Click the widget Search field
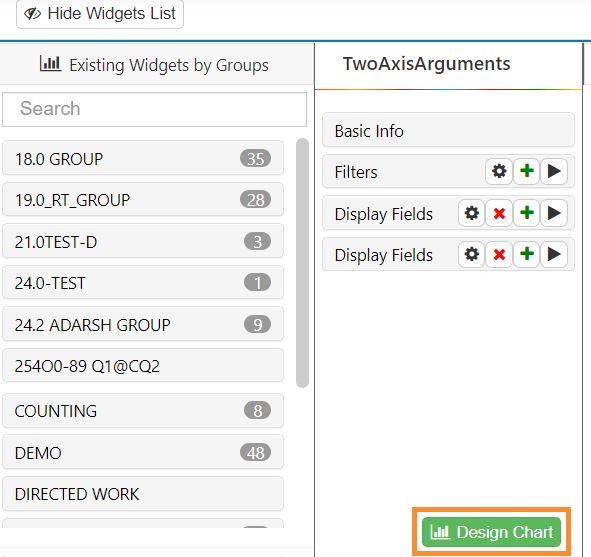The image size is (591, 557). tap(155, 109)
